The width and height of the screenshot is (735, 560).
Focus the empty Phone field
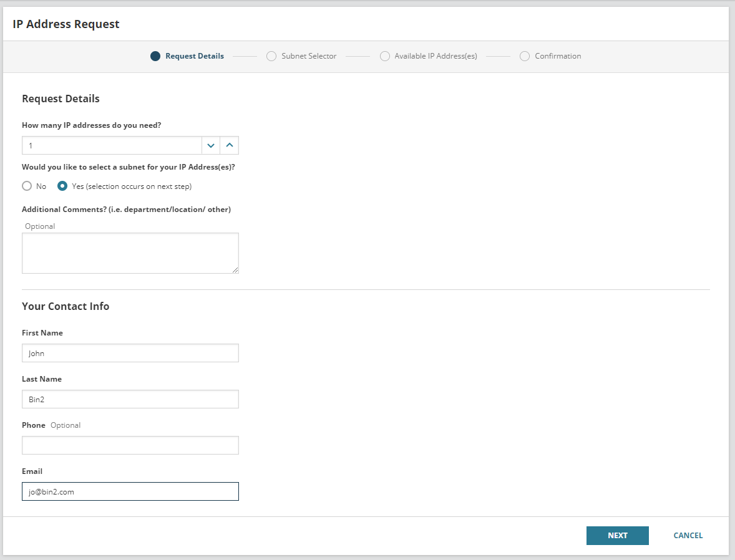[130, 445]
